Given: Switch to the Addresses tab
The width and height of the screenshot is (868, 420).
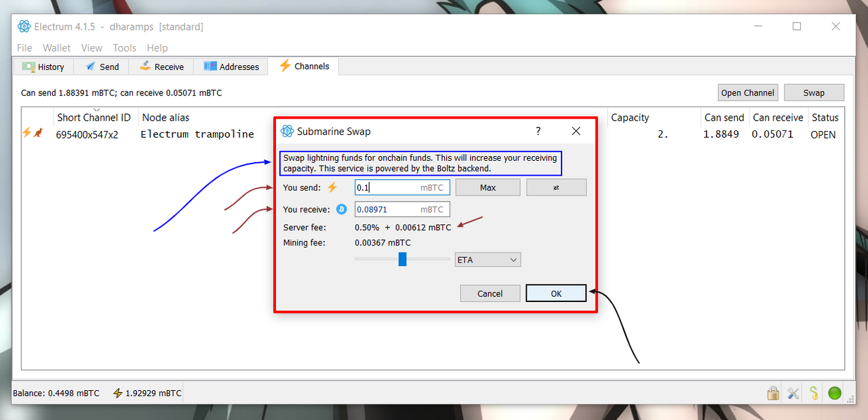Looking at the screenshot, I should 231,66.
